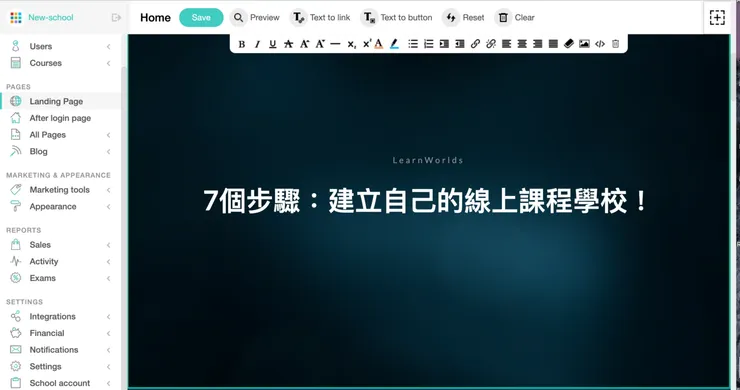Apply strikethrough formatting to text

(288, 44)
